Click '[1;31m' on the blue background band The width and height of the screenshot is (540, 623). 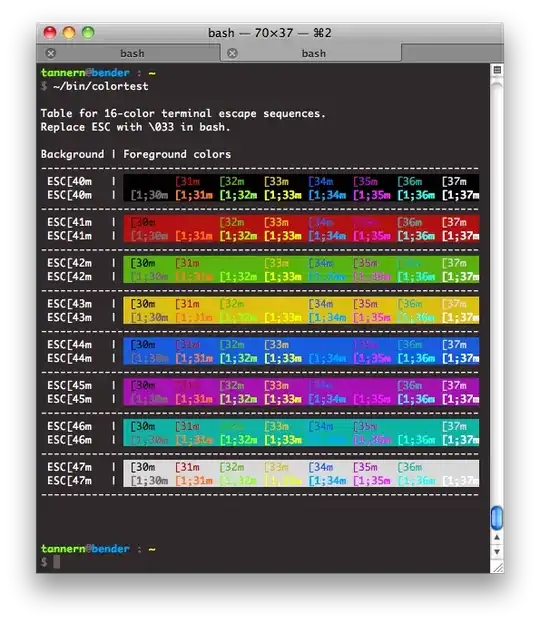pos(194,358)
